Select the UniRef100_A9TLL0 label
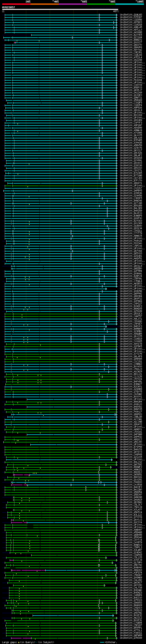Screen dimensions: 146x644 pos(131,30)
